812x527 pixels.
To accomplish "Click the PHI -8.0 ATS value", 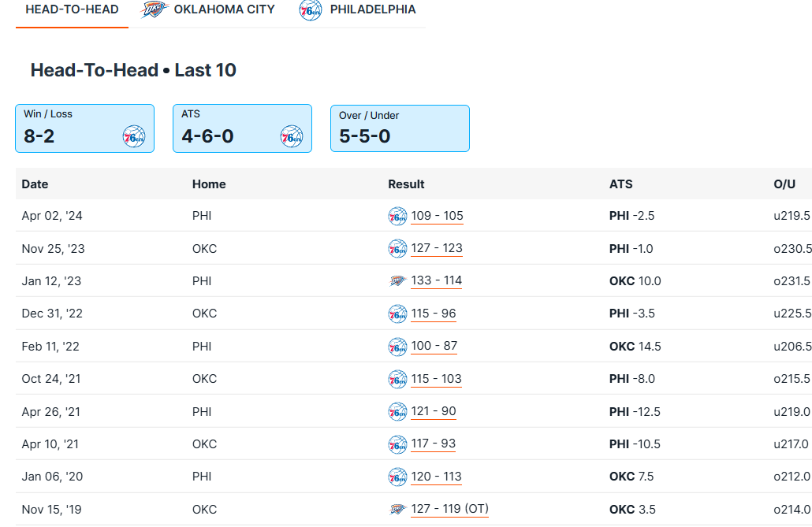I will 631,379.
